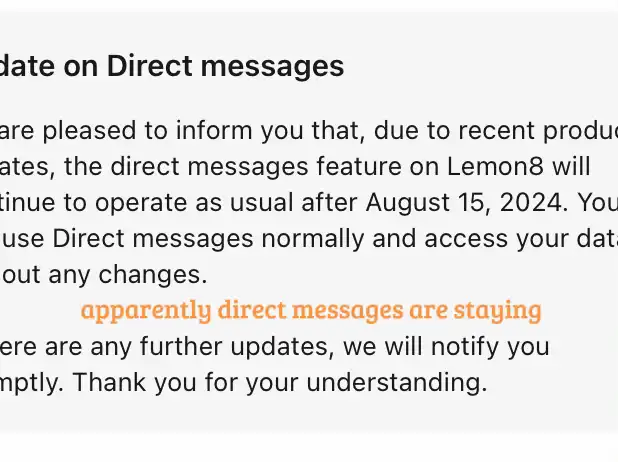
Task: Click the date 'August 15, 2024'
Action: 467,203
